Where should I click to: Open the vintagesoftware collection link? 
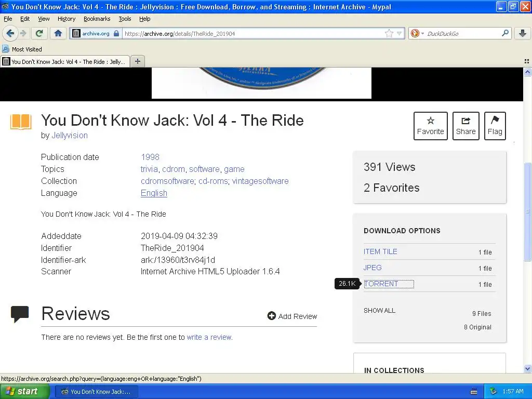point(260,181)
